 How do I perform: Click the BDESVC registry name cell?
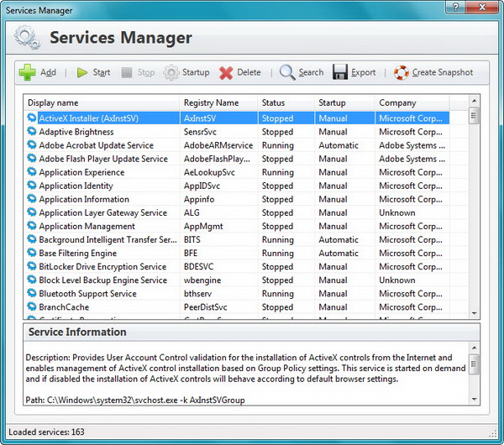coord(198,267)
